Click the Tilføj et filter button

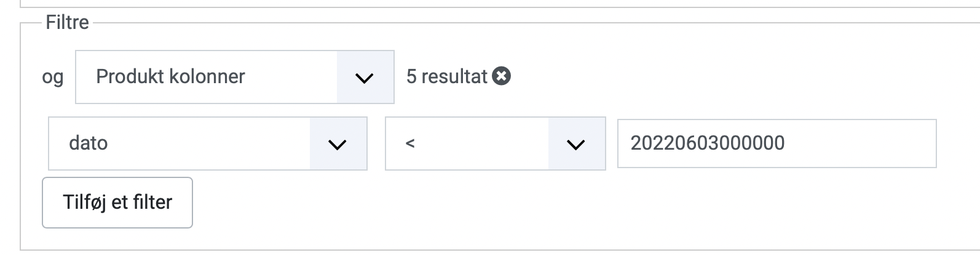coord(117,203)
